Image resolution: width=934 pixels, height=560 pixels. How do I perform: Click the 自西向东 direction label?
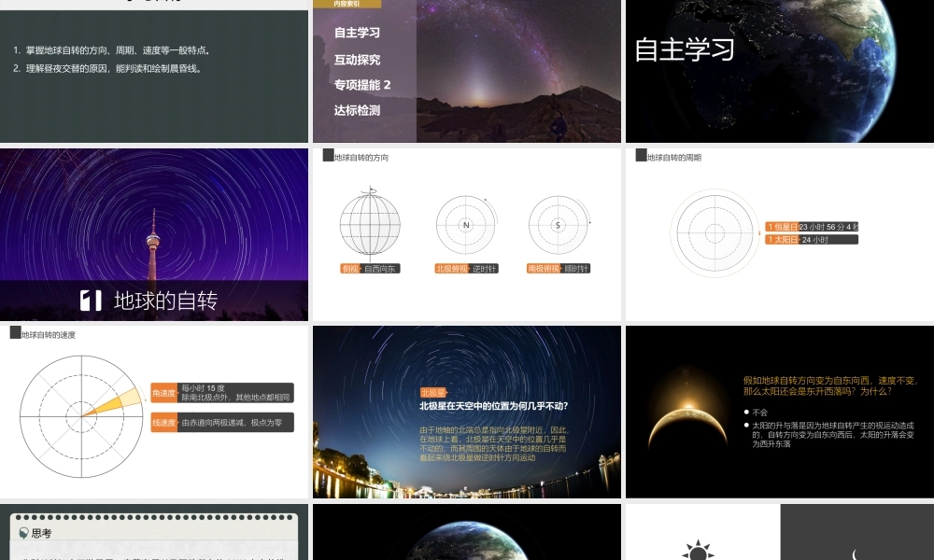coord(380,269)
